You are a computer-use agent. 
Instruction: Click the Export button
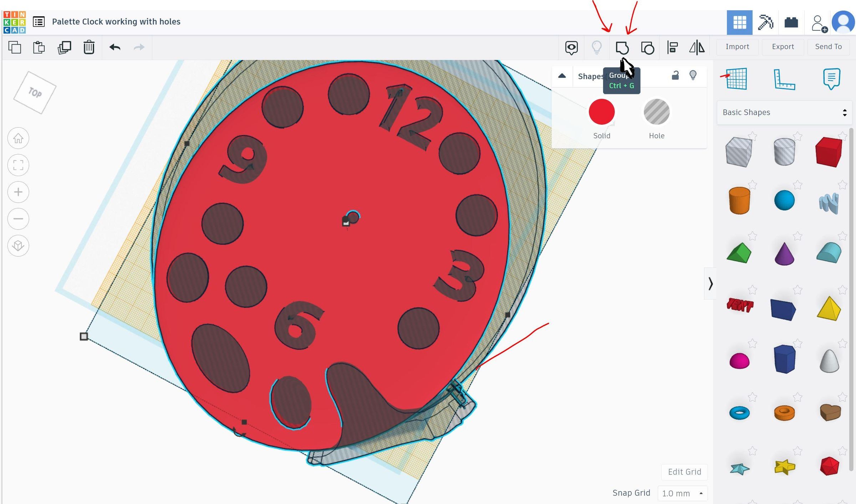[783, 47]
